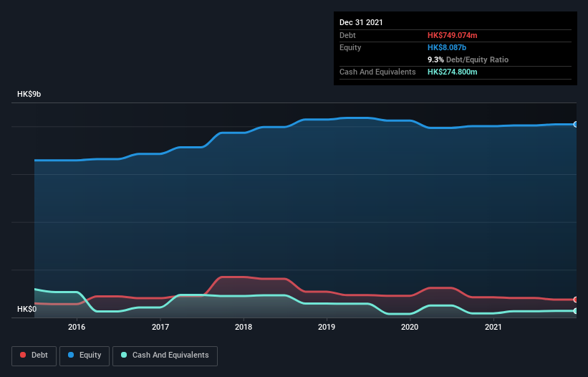Screen dimensions: 588x377
Task: Toggle Cash And Equivalents legend button
Action: point(165,355)
